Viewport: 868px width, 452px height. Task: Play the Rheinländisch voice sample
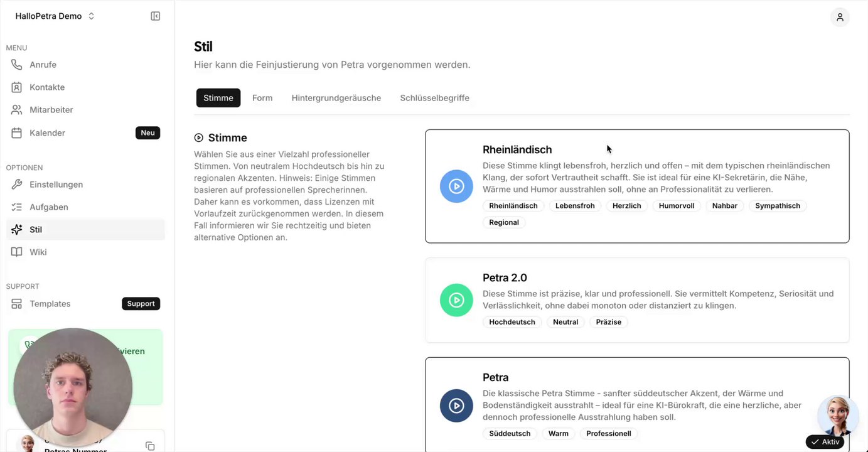[456, 186]
